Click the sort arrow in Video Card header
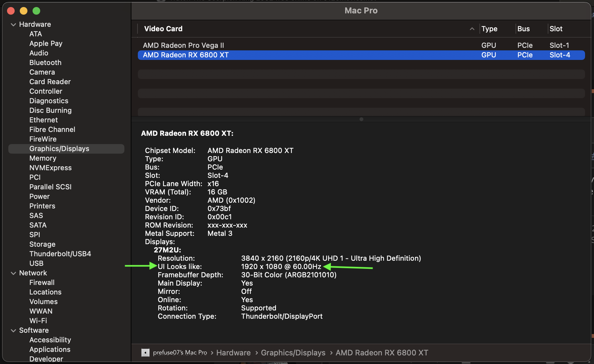The image size is (594, 364). pos(472,29)
